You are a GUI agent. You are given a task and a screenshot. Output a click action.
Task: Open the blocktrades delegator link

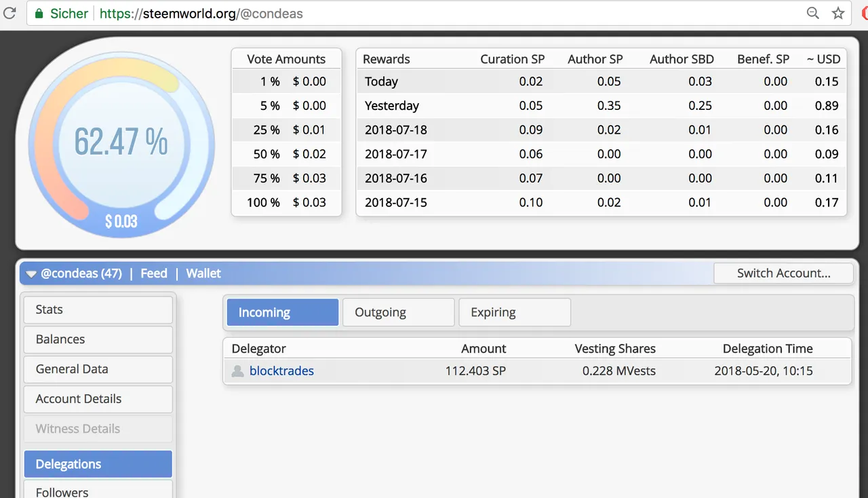point(281,371)
